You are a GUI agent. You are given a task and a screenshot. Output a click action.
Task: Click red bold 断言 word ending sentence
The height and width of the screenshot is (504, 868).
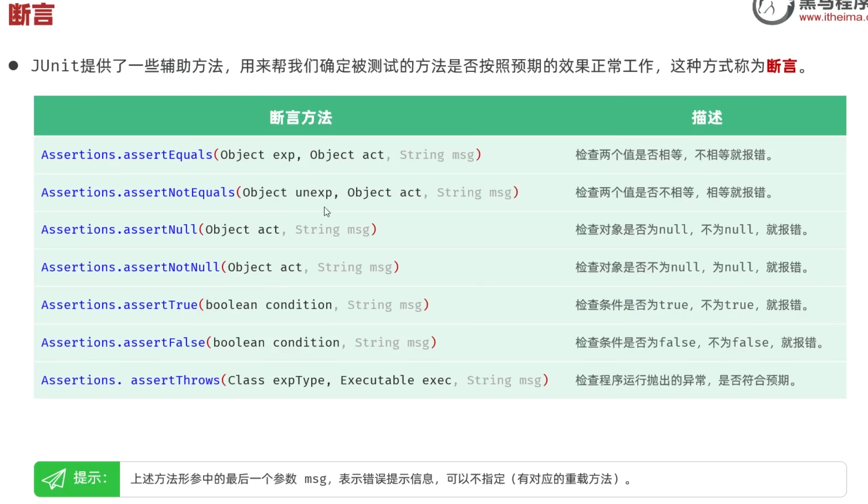781,66
